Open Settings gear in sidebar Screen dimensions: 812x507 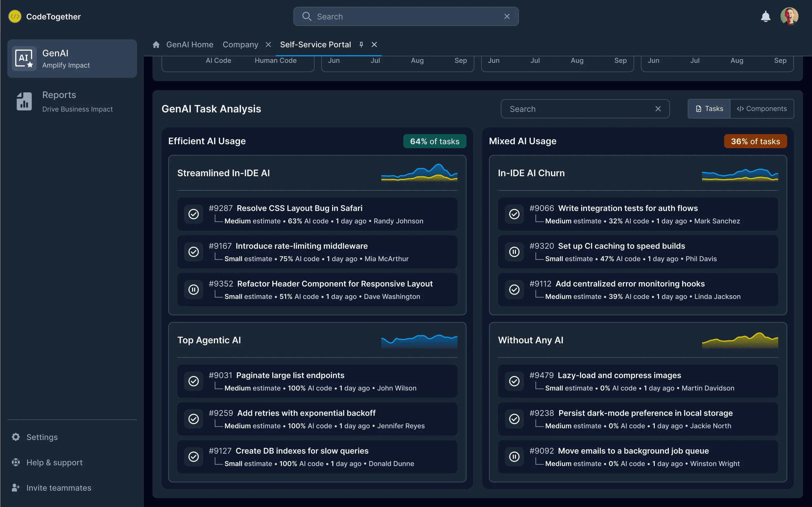pyautogui.click(x=16, y=437)
